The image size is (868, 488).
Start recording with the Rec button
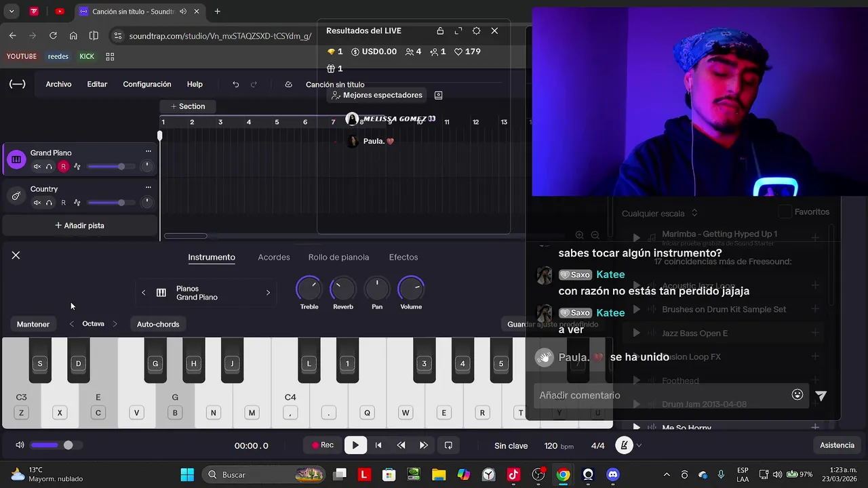[323, 445]
